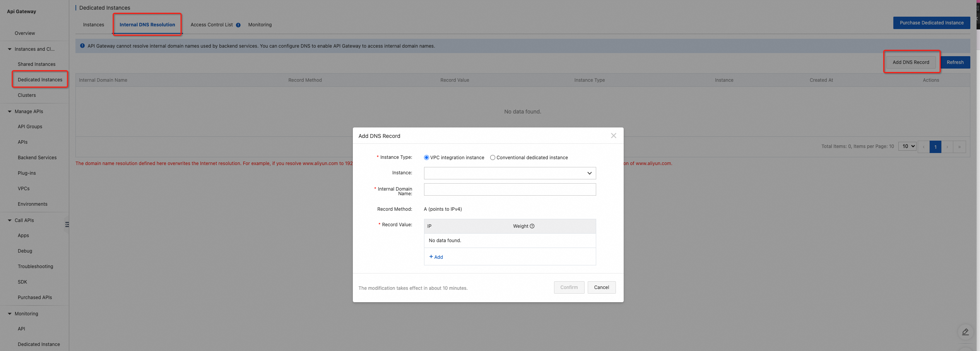980x351 pixels.
Task: Collapse the Monitoring sidebar section
Action: pos(10,314)
